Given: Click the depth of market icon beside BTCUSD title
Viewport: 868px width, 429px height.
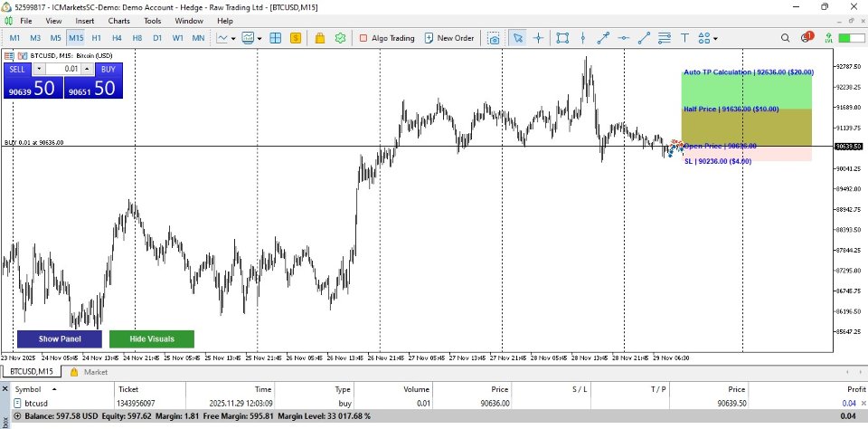Looking at the screenshot, I should tap(9, 55).
